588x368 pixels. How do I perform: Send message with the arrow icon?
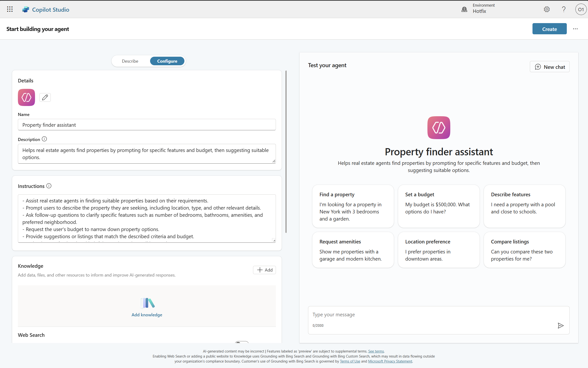coord(561,325)
